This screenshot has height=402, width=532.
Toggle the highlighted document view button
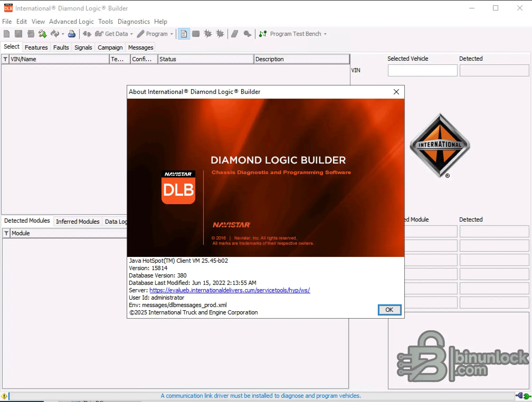[184, 34]
